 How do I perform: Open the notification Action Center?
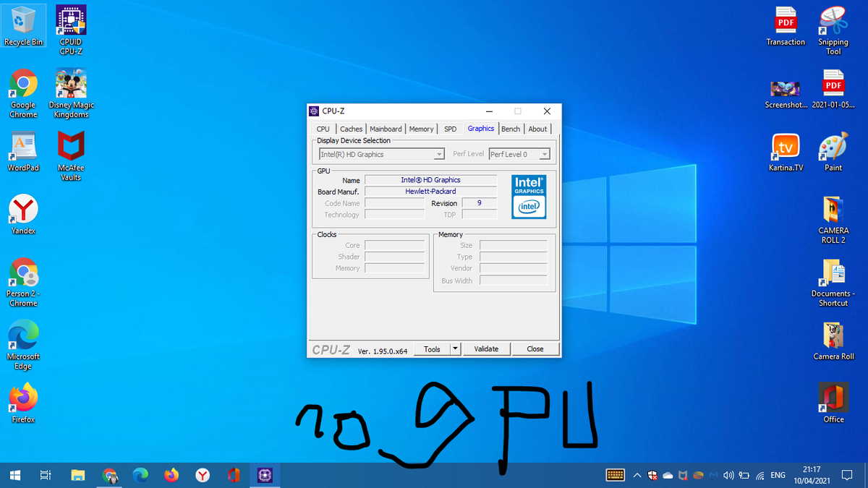click(x=848, y=475)
